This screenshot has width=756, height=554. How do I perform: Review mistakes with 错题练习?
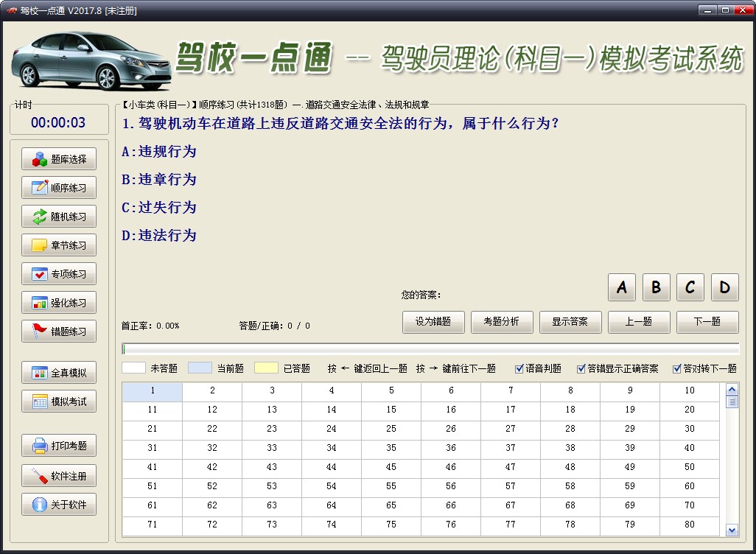(57, 331)
